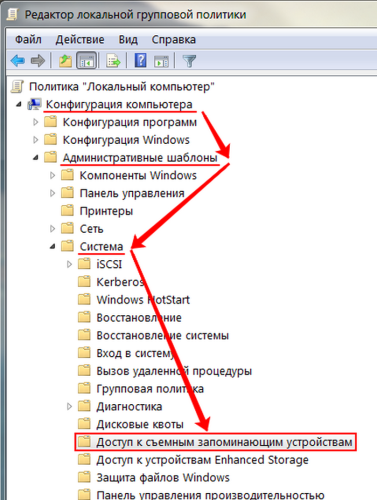
Task: Toggle the Show/Hide action pane icon
Action: [x=162, y=61]
